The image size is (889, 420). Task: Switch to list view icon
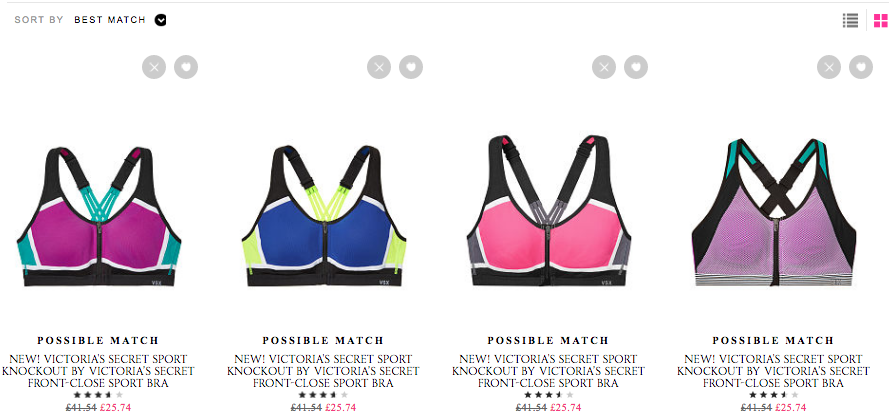(850, 20)
